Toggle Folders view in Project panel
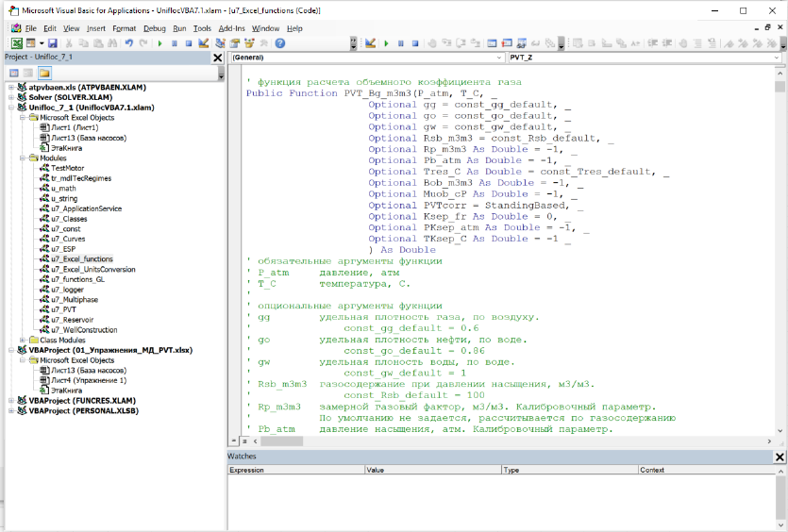The image size is (788, 532). 44,73
